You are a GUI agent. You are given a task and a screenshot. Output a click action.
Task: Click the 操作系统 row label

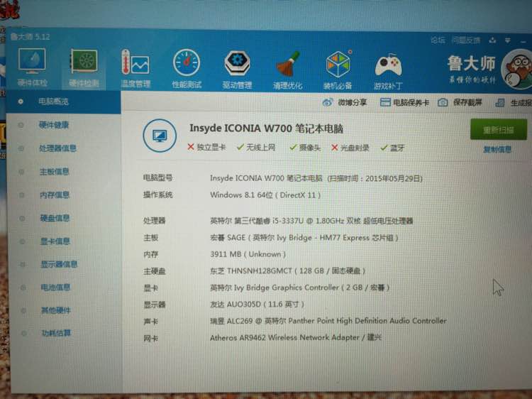tap(157, 195)
